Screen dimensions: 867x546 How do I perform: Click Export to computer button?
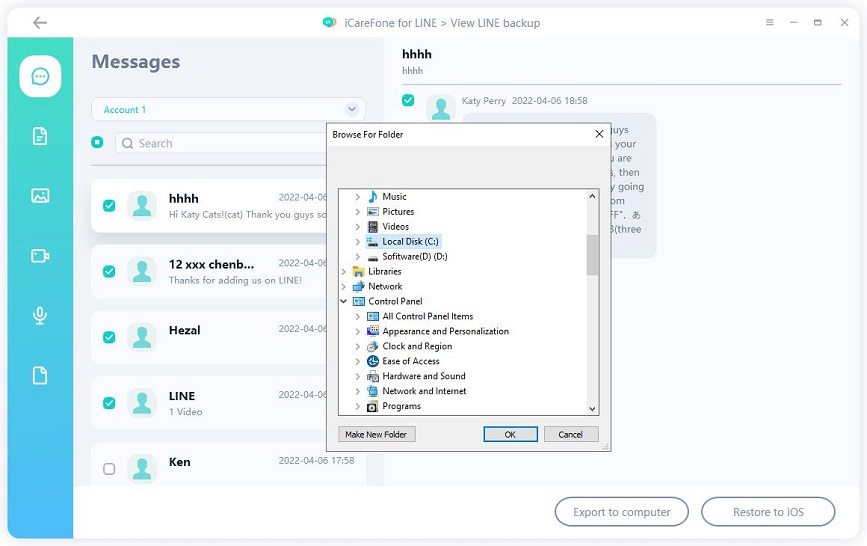point(621,512)
